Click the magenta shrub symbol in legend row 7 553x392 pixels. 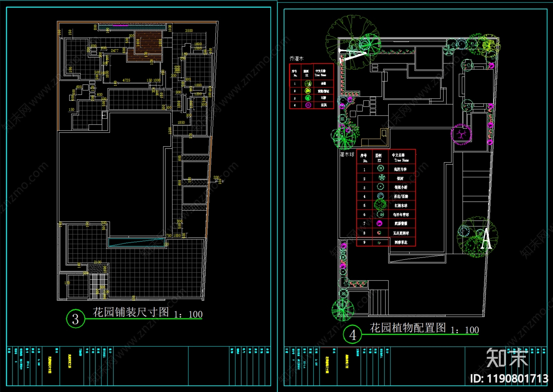click(380, 223)
